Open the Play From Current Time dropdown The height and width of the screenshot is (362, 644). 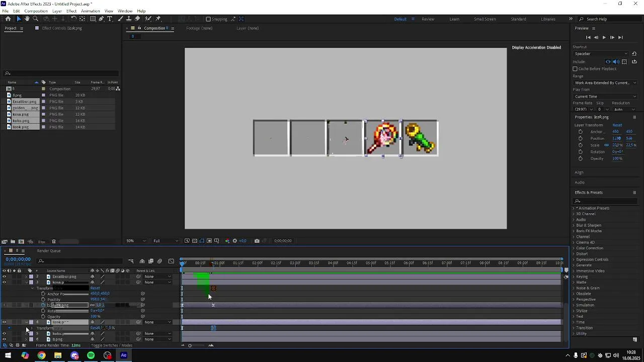605,97
